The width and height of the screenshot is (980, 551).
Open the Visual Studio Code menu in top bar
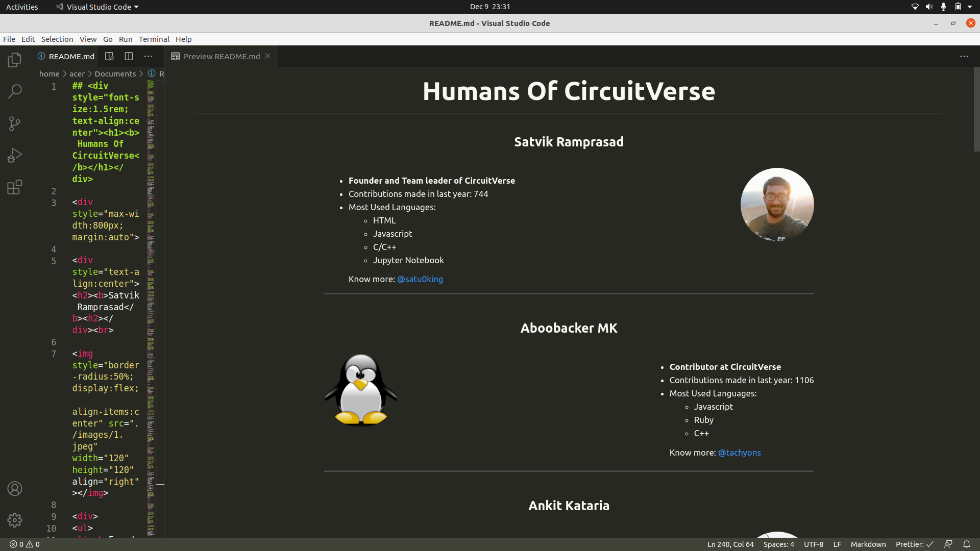(96, 7)
